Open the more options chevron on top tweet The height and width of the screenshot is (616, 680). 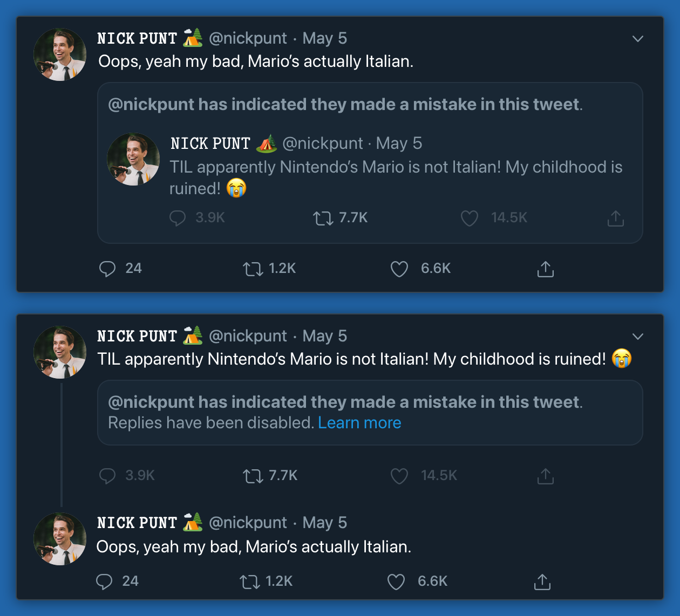pos(638,39)
